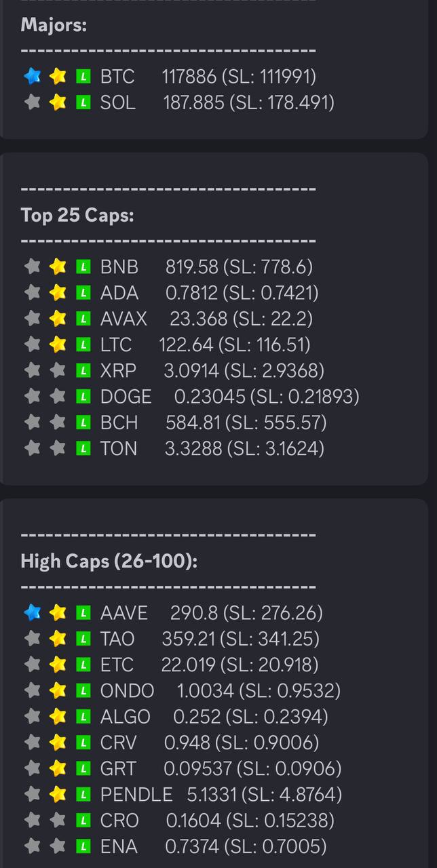
Task: Select the Majors section heading
Action: click(54, 25)
